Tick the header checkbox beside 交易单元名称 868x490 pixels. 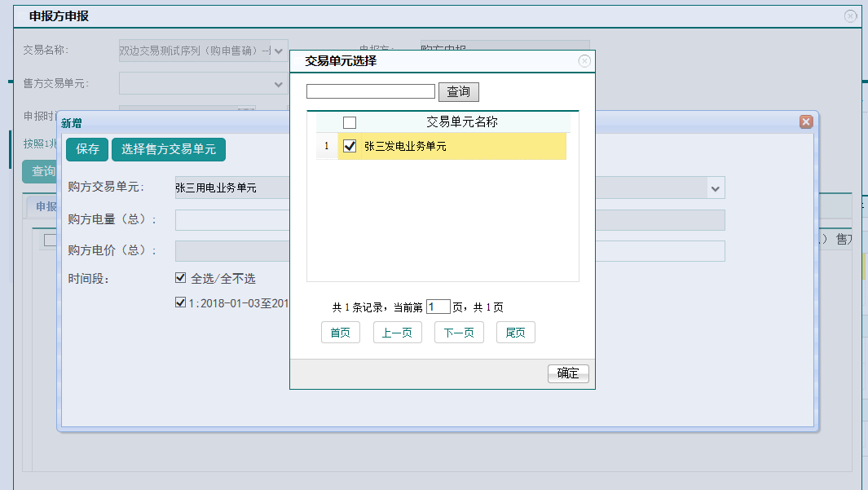coord(350,122)
